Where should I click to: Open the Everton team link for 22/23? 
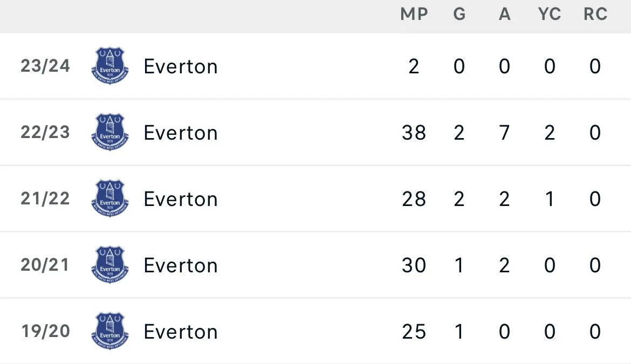coord(181,133)
